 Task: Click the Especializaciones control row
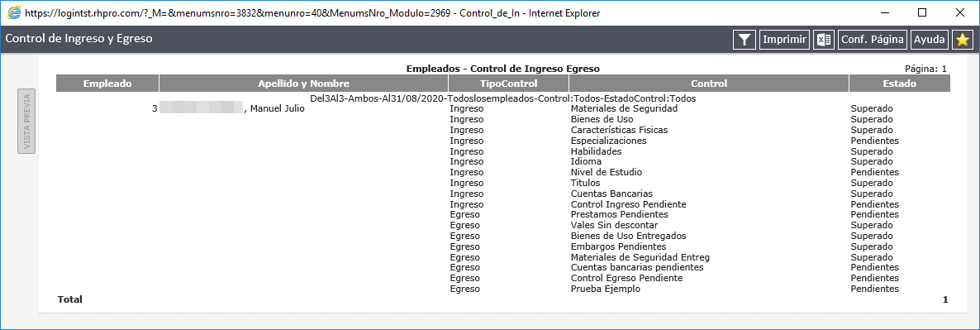[609, 141]
